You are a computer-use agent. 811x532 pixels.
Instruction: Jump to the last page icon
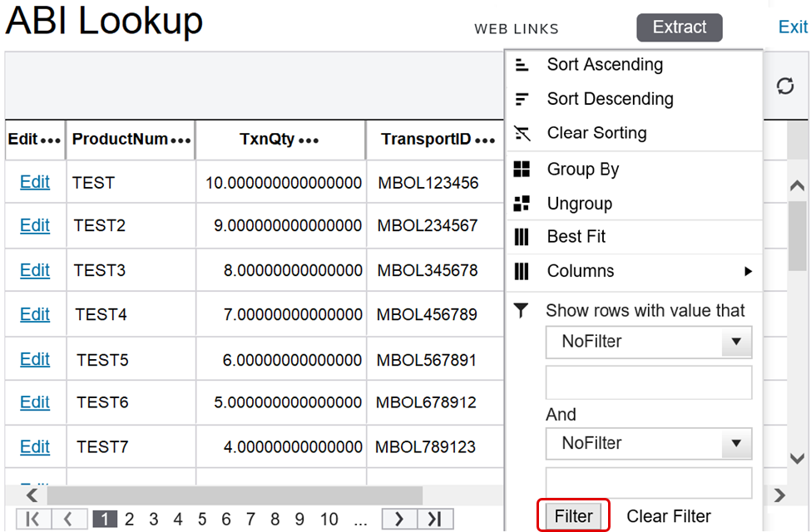click(435, 520)
